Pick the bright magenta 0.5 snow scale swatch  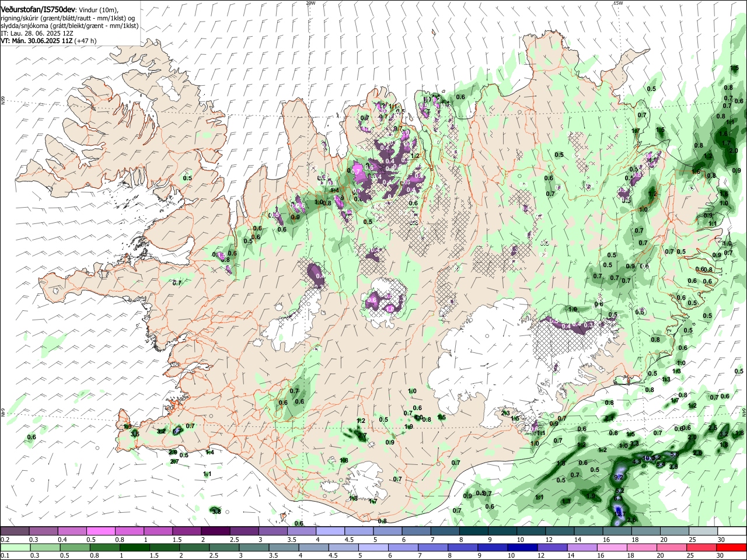(100, 531)
